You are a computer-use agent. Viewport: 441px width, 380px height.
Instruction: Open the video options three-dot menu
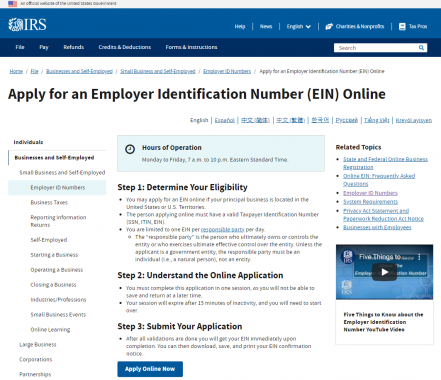pyautogui.click(x=419, y=257)
